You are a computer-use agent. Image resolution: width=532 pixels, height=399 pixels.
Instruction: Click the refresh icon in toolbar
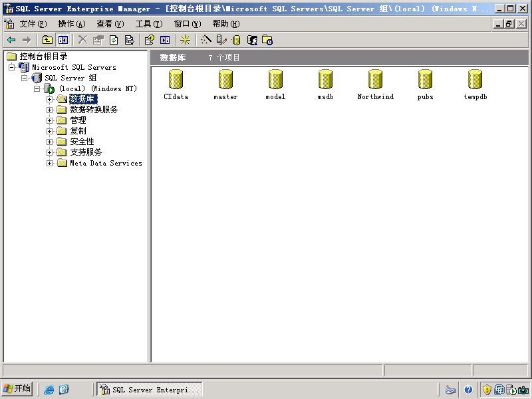pyautogui.click(x=114, y=40)
